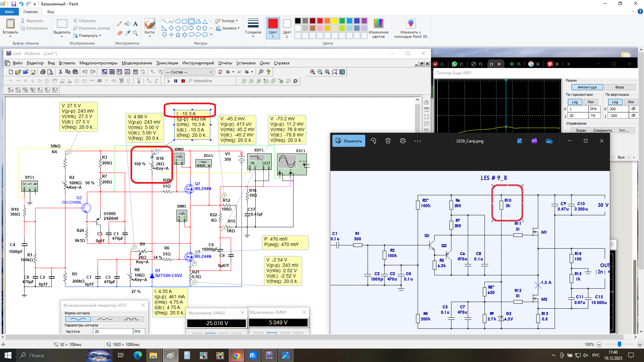Click Экран button in Bode plotter
The image size is (644, 362).
point(581,130)
